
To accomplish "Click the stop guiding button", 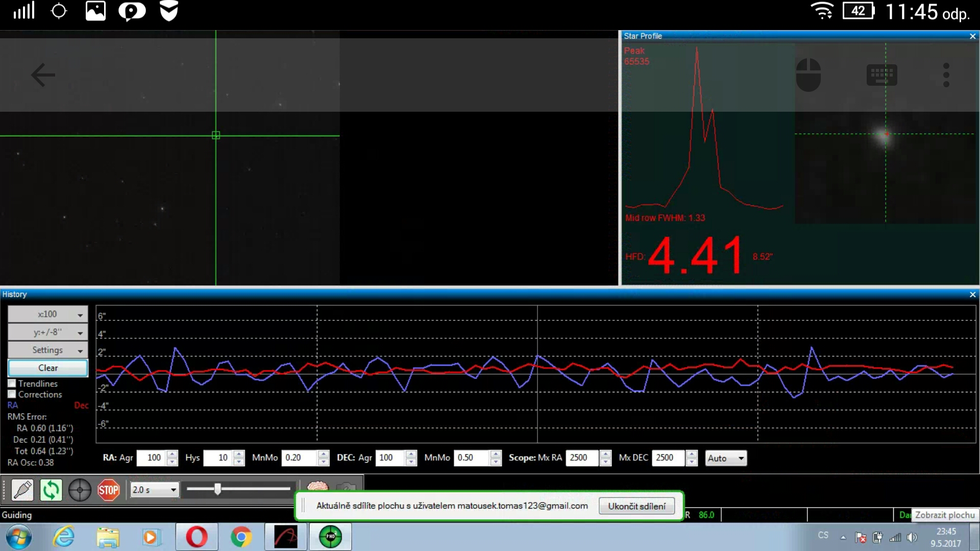I will tap(109, 489).
